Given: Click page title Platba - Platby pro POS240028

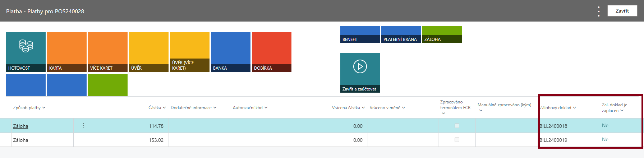Looking at the screenshot, I should pyautogui.click(x=45, y=11).
